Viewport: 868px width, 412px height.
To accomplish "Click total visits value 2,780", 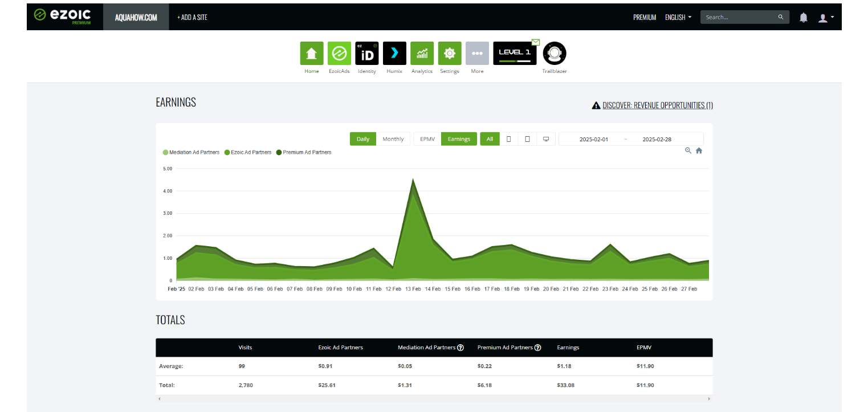I will coord(246,385).
